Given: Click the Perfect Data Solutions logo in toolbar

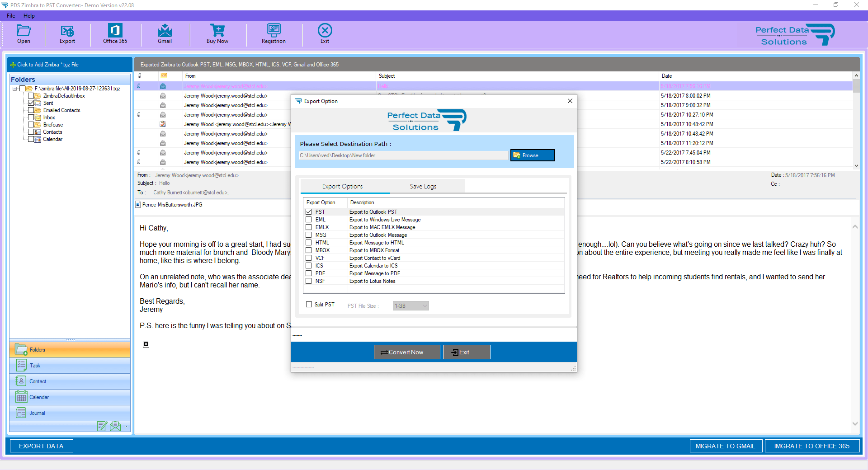Looking at the screenshot, I should pyautogui.click(x=795, y=35).
